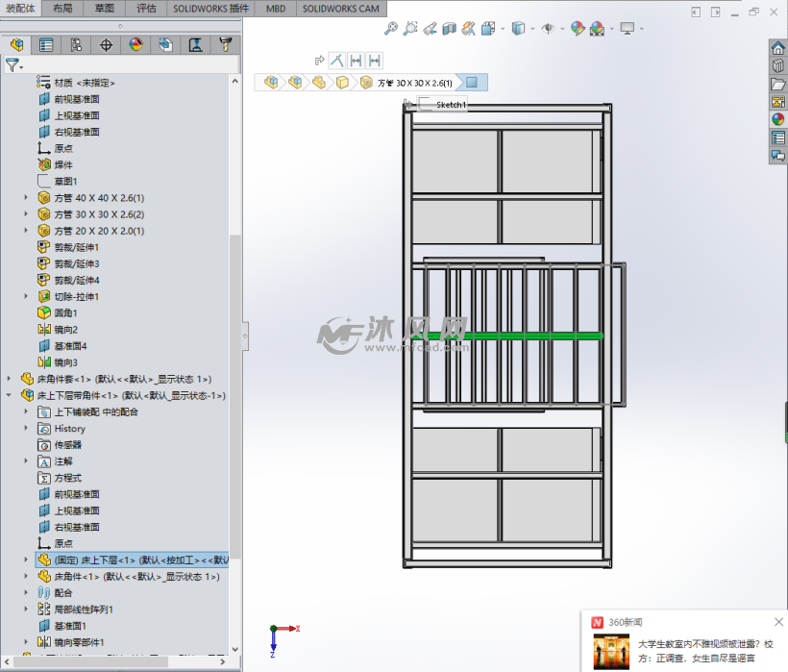Open SOLIDWORKS Resources home icon in task pane
The width and height of the screenshot is (788, 672).
778,48
